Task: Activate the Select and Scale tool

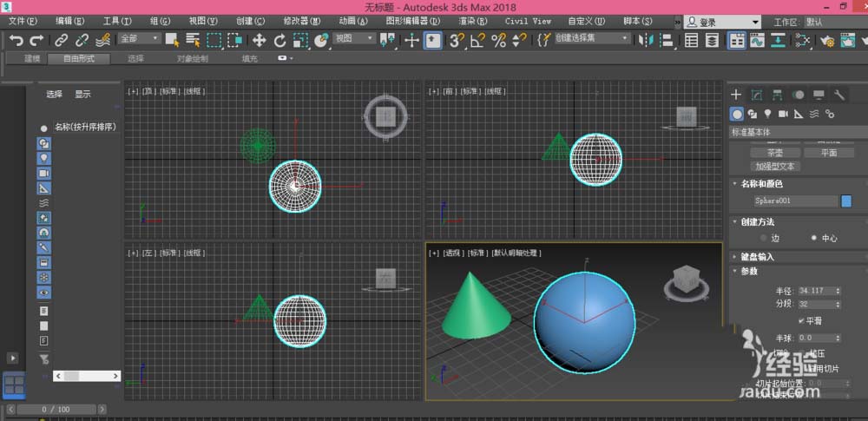Action: [300, 40]
